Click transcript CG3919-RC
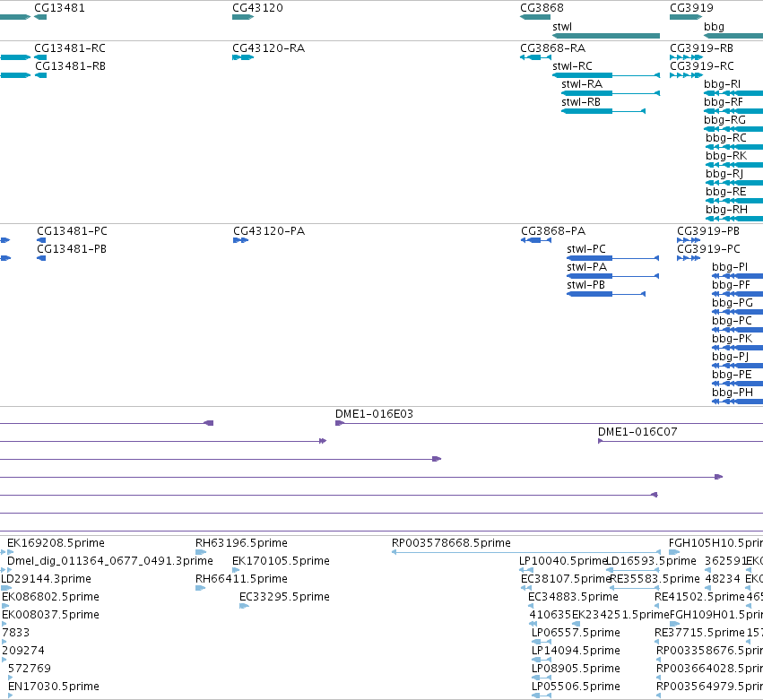The height and width of the screenshot is (700, 763). click(702, 66)
